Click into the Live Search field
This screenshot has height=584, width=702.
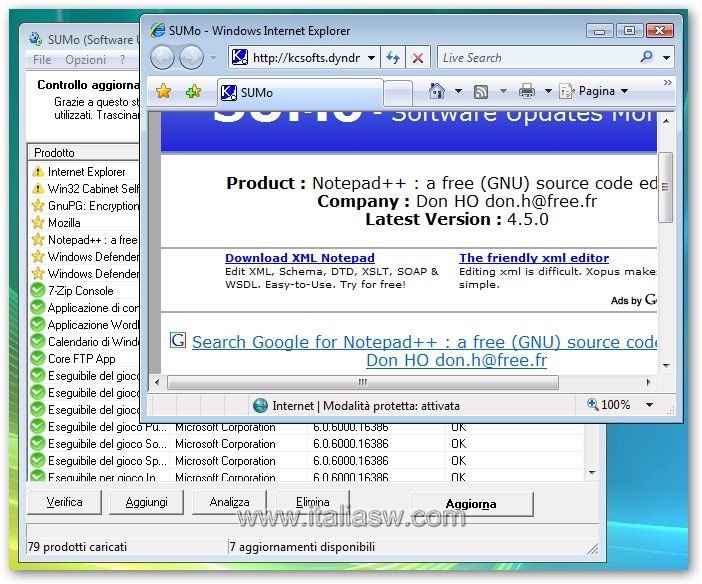pos(537,58)
